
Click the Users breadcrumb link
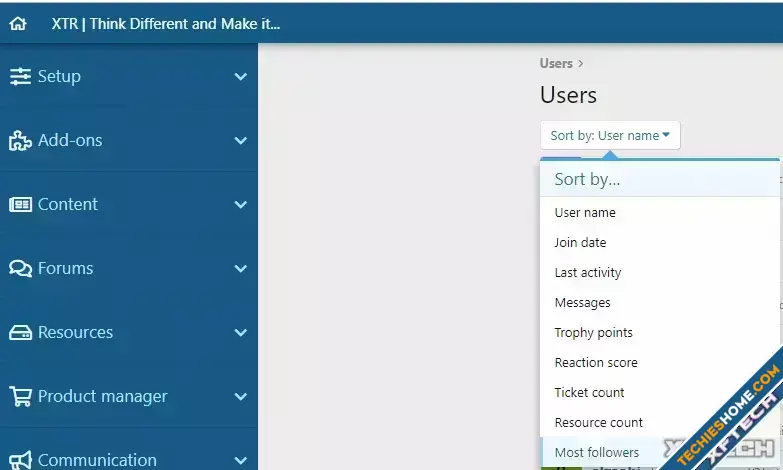pyautogui.click(x=556, y=63)
